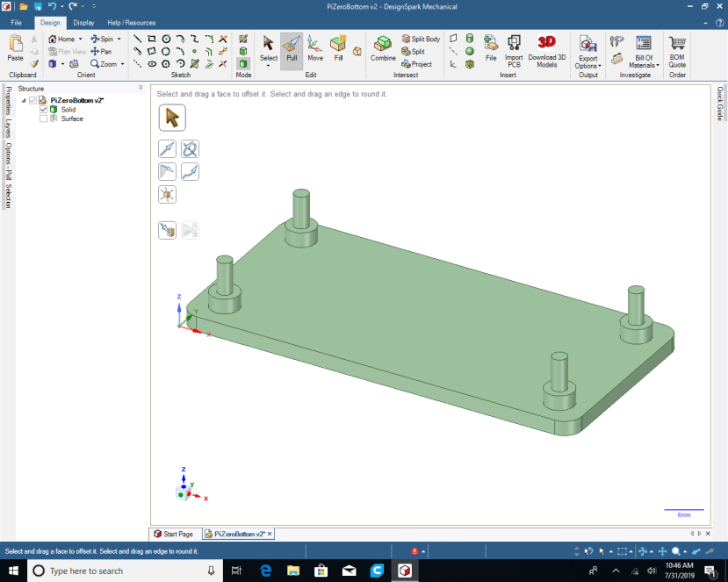Open the Windows Start menu
Viewport: 728px width, 582px height.
pyautogui.click(x=13, y=571)
